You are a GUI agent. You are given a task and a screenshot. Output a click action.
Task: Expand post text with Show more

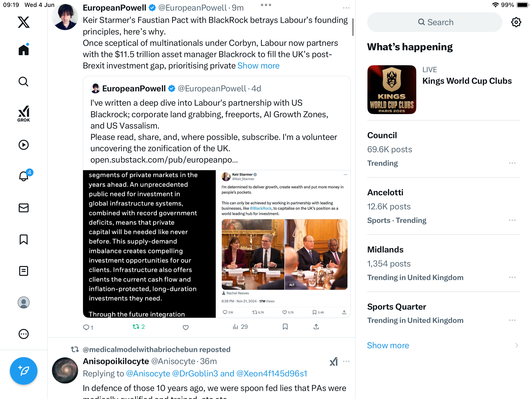click(258, 66)
